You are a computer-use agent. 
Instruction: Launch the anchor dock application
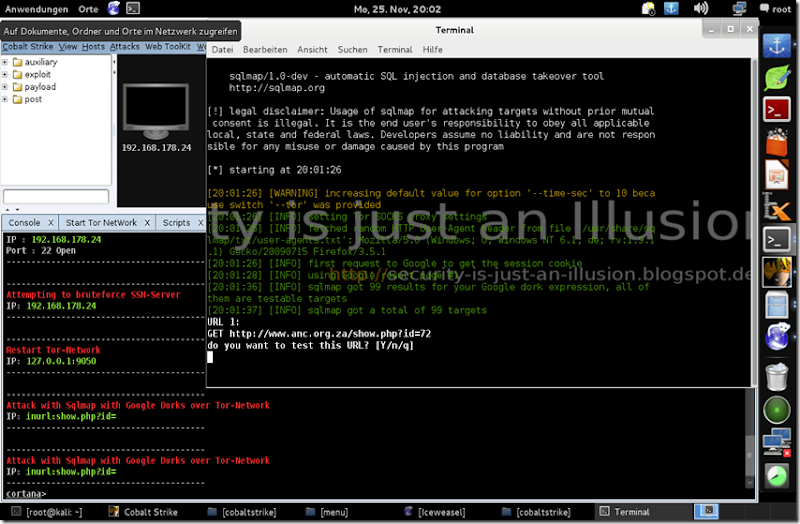[777, 46]
